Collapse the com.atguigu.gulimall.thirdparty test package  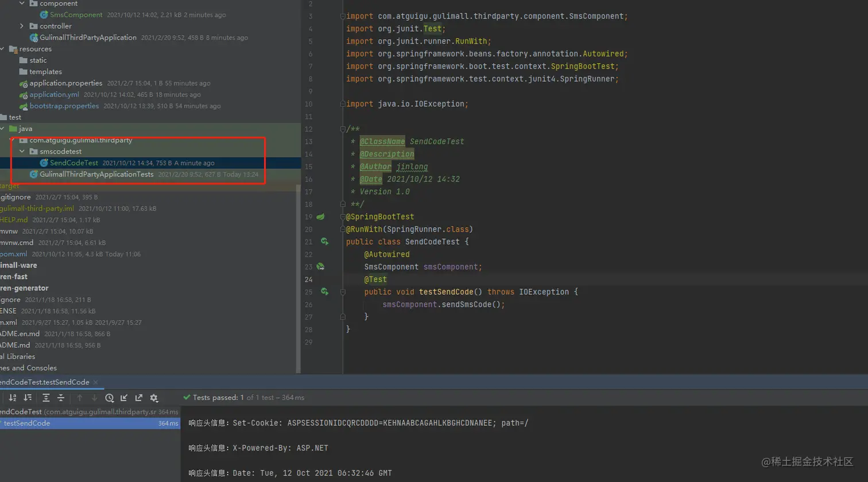tap(12, 140)
